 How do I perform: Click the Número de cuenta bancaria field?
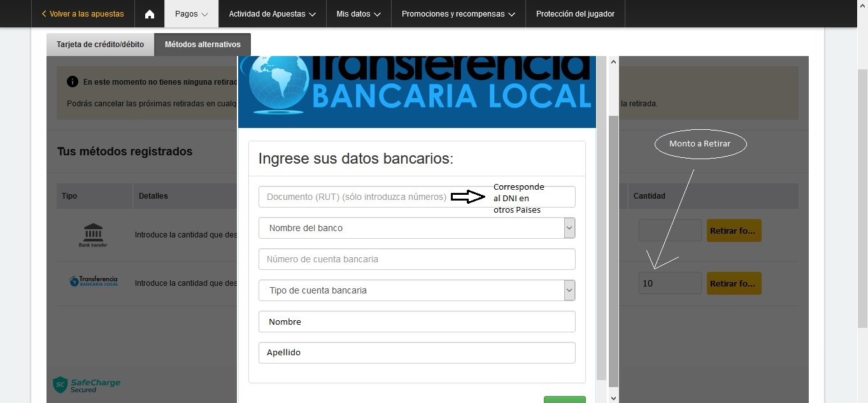417,259
